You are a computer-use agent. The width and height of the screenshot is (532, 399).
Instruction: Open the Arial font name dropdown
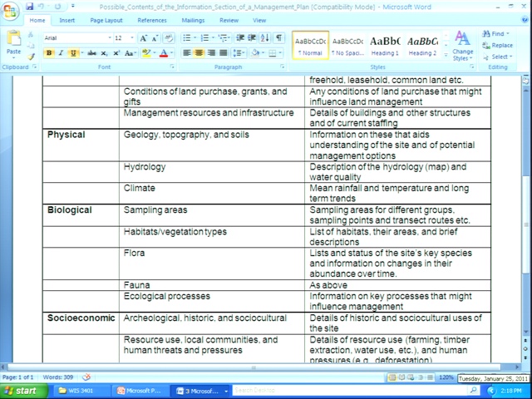click(110, 38)
